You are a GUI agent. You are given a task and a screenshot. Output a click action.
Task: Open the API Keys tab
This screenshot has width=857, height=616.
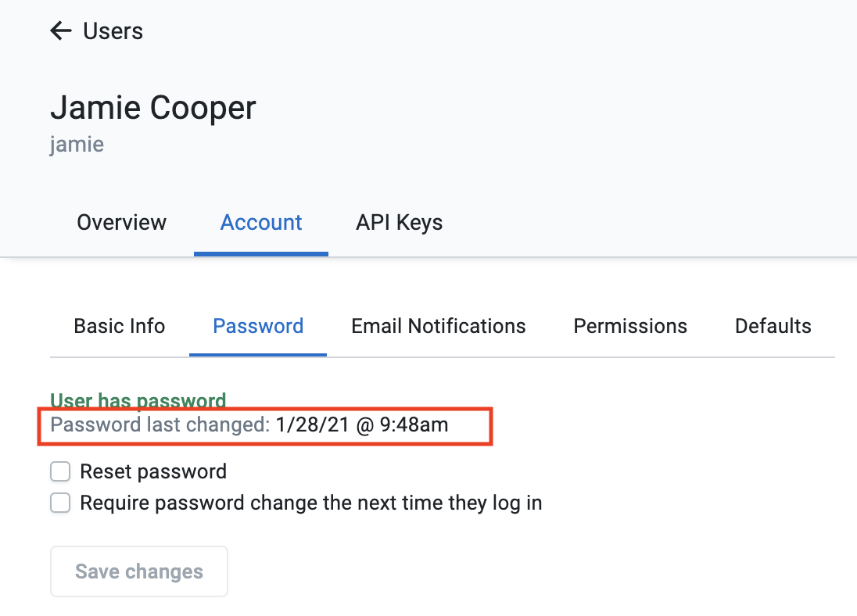pyautogui.click(x=399, y=222)
